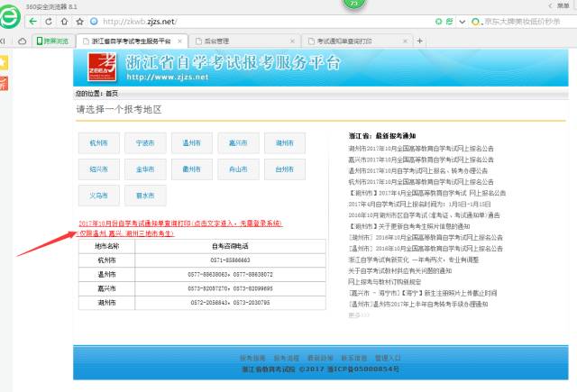Click 更多 link under notices list
Image resolution: width=577 pixels, height=392 pixels.
pyautogui.click(x=353, y=315)
